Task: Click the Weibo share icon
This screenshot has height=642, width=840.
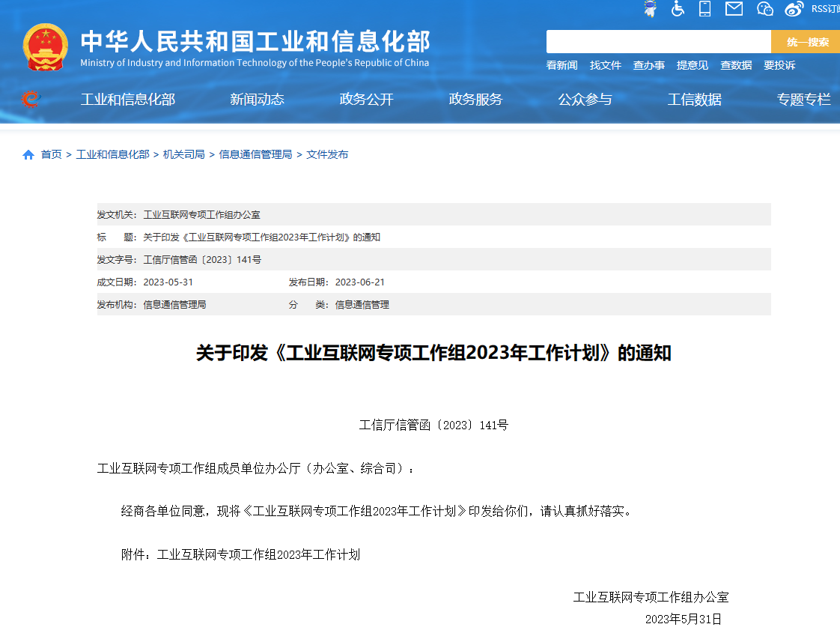Action: [x=794, y=8]
